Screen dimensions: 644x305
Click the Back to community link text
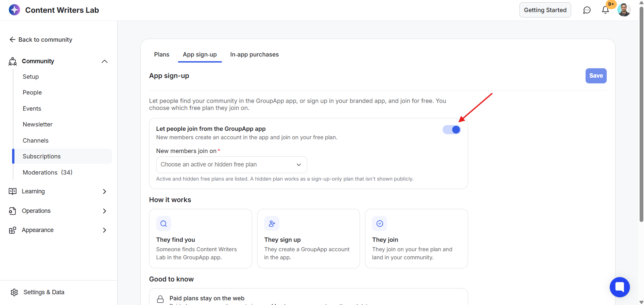pos(45,40)
